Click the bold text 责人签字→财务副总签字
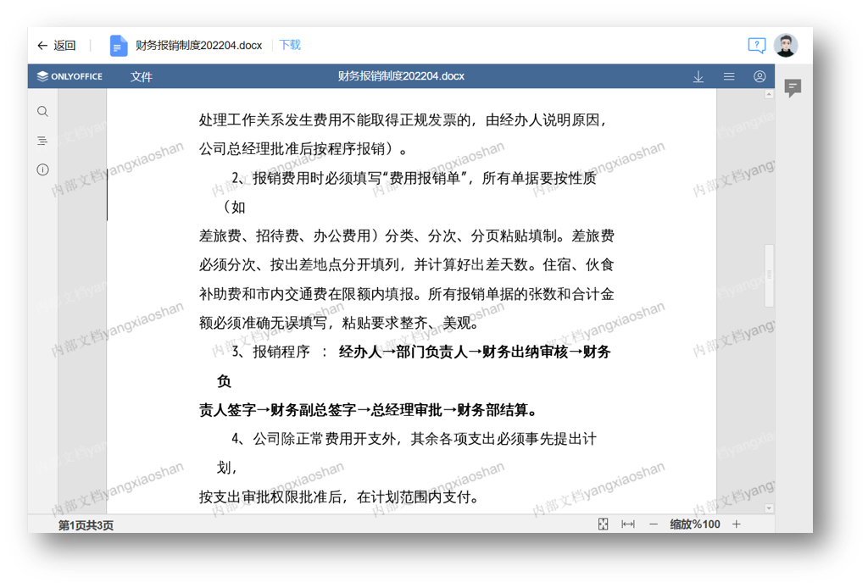 point(277,410)
